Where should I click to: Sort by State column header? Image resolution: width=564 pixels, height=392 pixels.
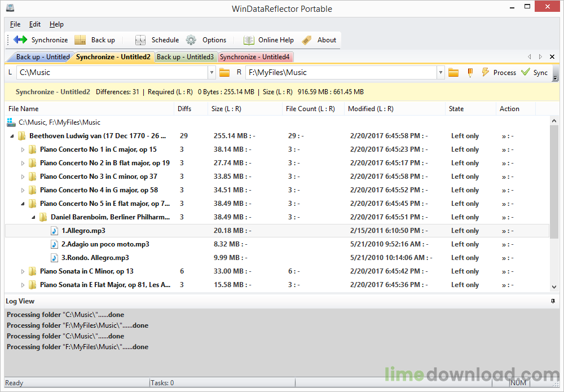[x=470, y=109]
